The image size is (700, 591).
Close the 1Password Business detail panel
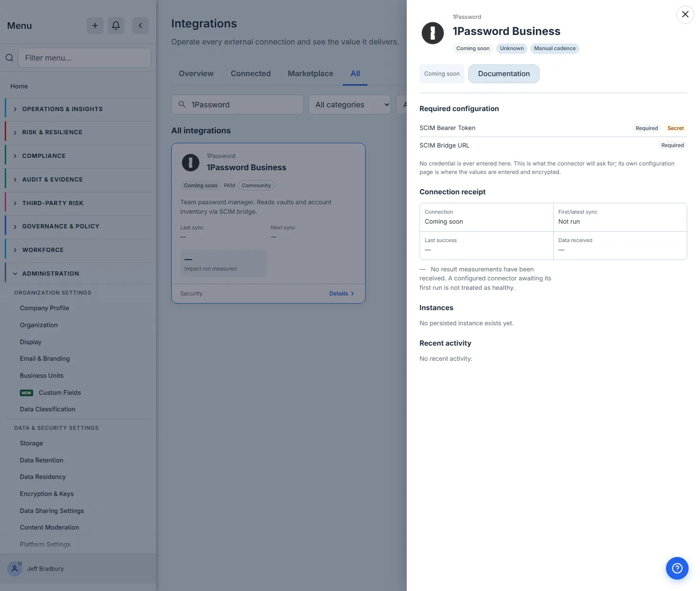pos(685,14)
